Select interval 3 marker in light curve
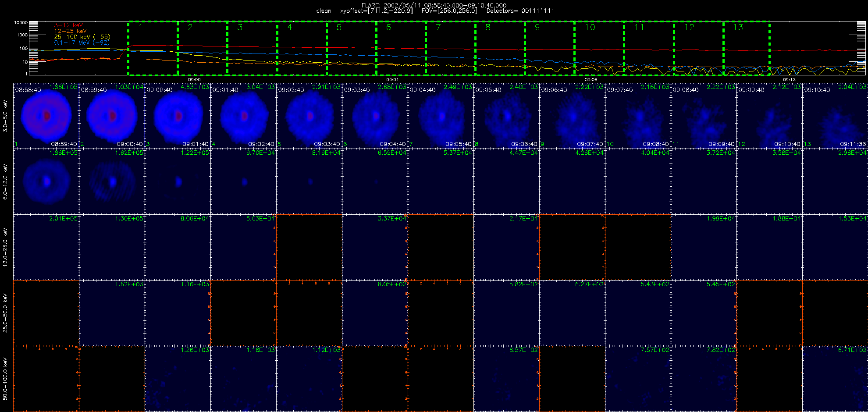Screen dimensions: 868x412 click(240, 27)
